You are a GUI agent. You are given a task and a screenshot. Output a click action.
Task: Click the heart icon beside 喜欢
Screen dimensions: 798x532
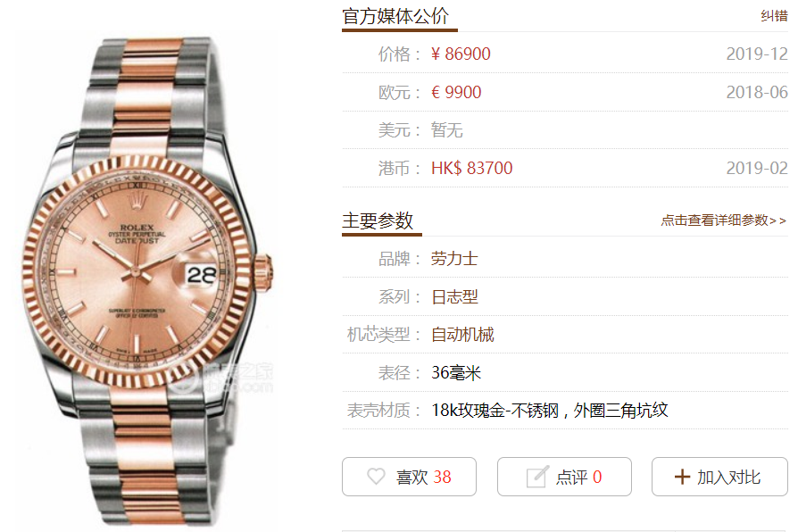click(376, 477)
